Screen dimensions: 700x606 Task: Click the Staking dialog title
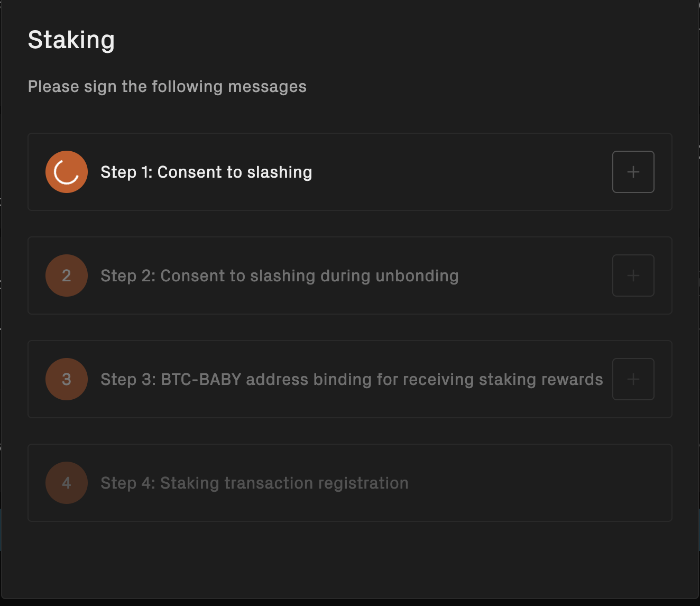click(x=71, y=39)
